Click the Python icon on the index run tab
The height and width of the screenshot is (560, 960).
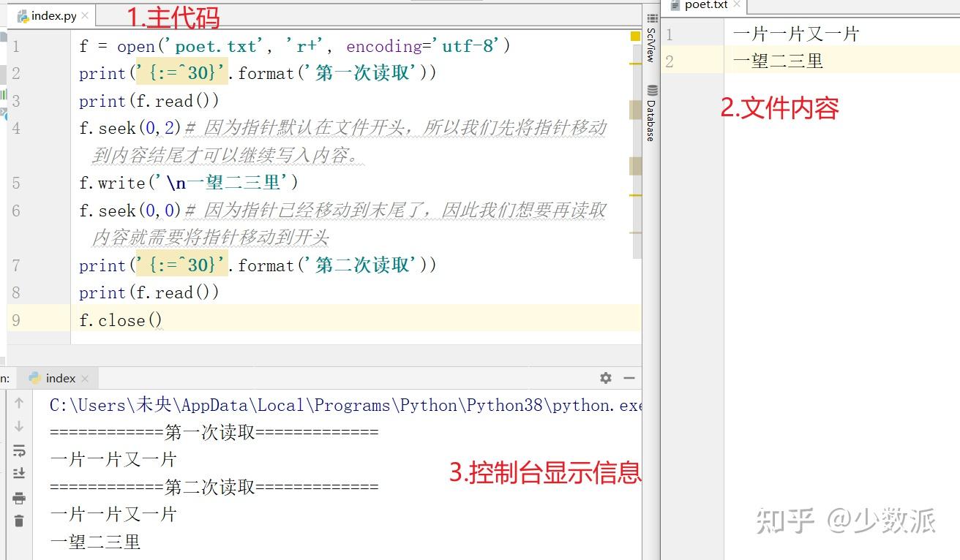35,378
